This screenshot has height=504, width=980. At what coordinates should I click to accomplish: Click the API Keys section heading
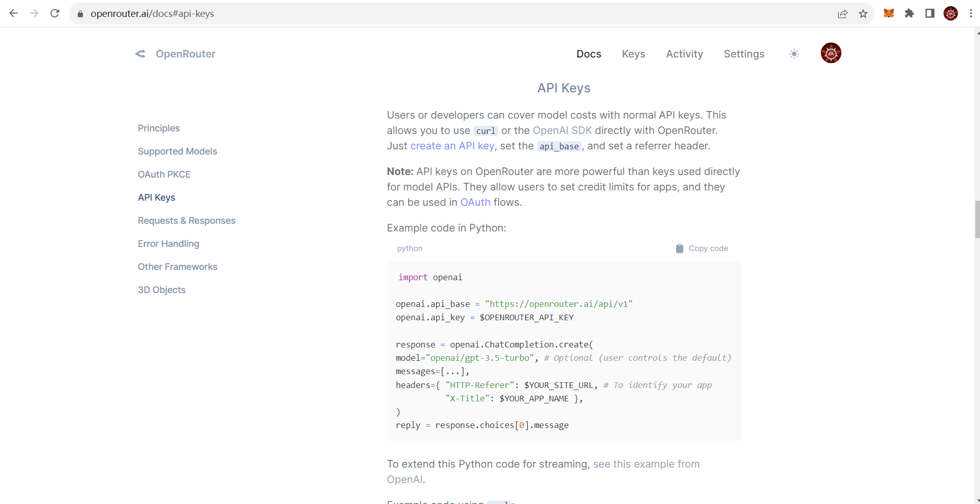click(564, 88)
